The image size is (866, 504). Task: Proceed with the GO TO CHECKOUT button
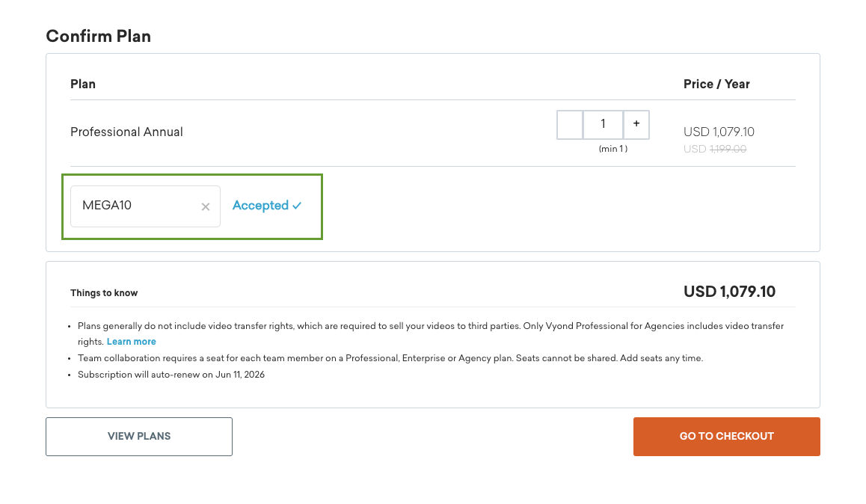[726, 437]
